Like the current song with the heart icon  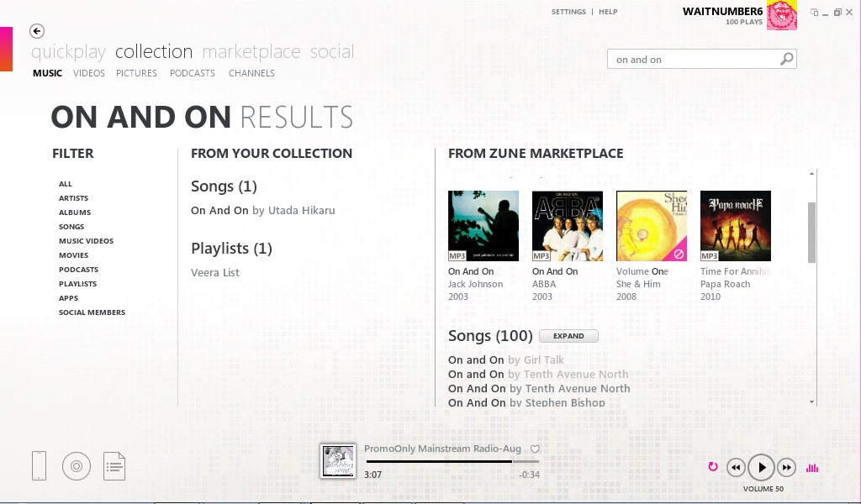(535, 449)
